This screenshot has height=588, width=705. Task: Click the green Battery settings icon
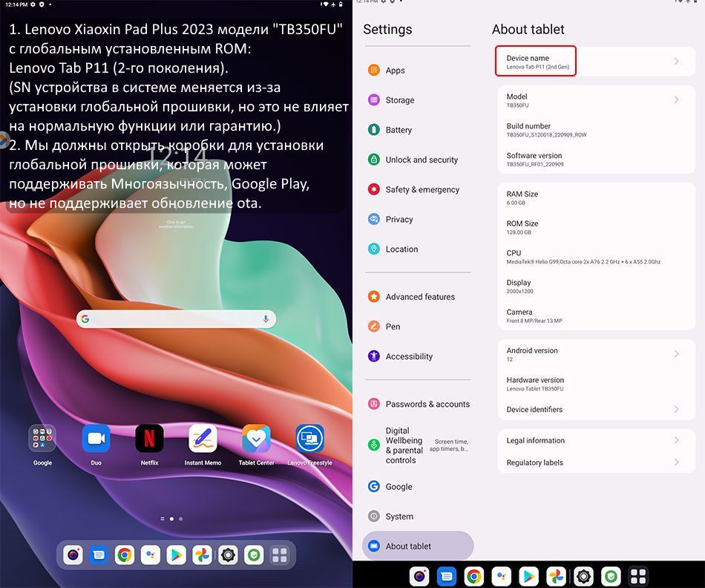[x=373, y=130]
